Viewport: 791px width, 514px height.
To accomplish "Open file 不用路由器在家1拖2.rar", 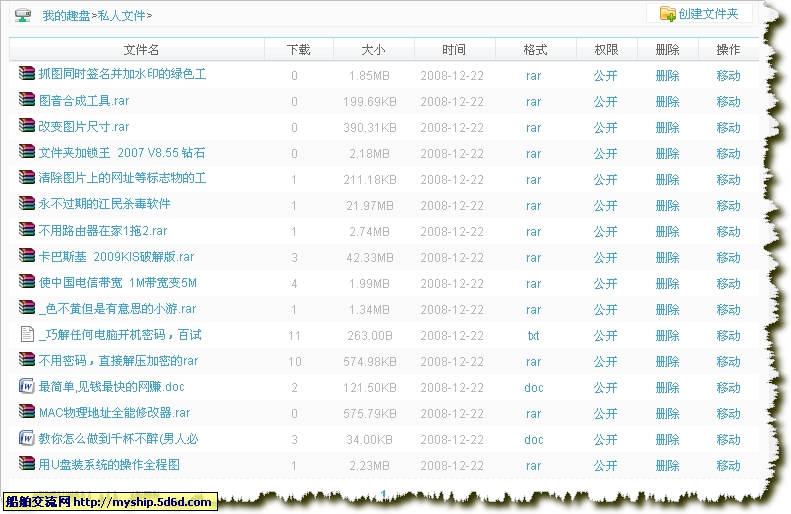I will pyautogui.click(x=103, y=231).
